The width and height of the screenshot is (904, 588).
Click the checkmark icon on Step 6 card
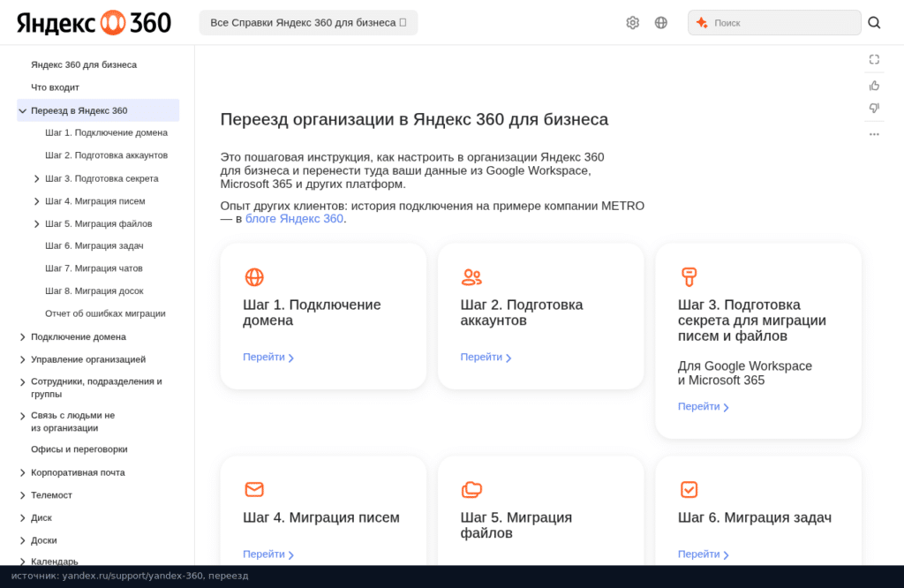tap(689, 489)
